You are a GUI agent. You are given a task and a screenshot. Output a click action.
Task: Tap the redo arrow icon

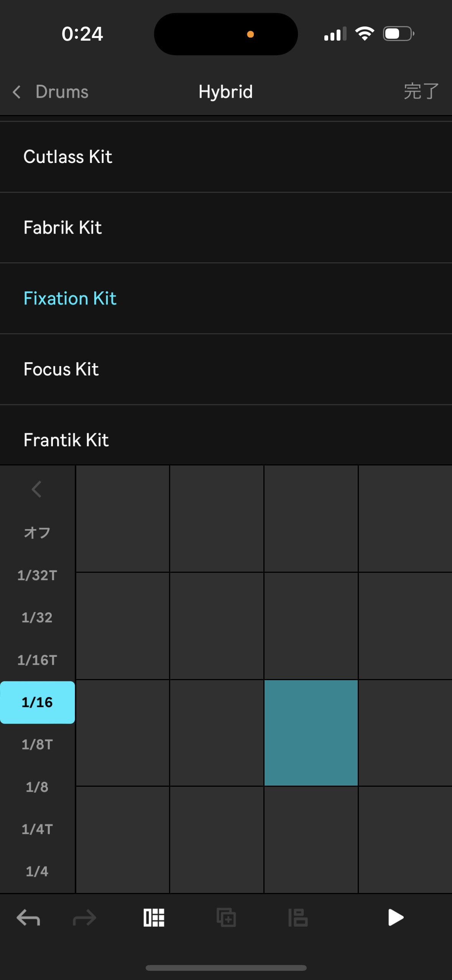point(84,918)
